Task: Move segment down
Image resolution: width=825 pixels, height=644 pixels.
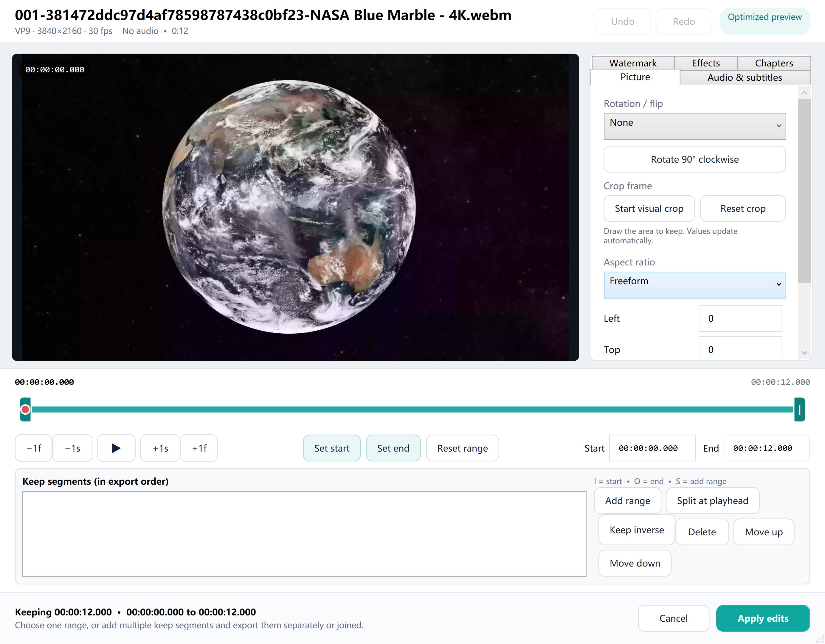Action: (x=635, y=563)
